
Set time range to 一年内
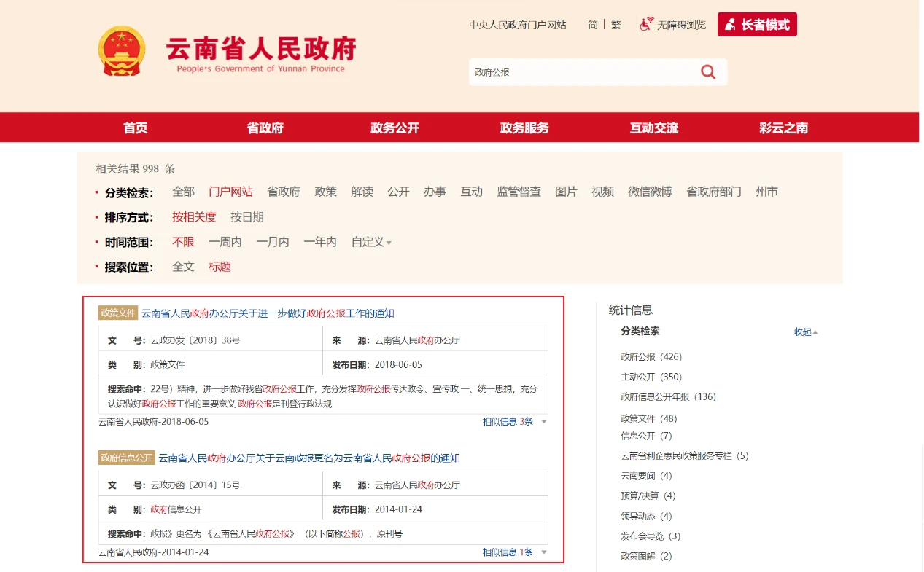point(320,242)
